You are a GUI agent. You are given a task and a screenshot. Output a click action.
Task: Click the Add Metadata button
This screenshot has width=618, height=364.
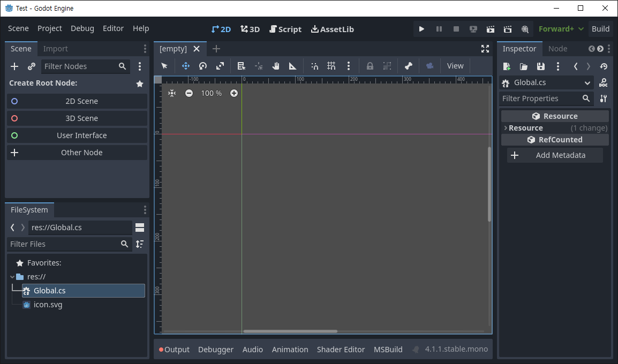tap(555, 155)
